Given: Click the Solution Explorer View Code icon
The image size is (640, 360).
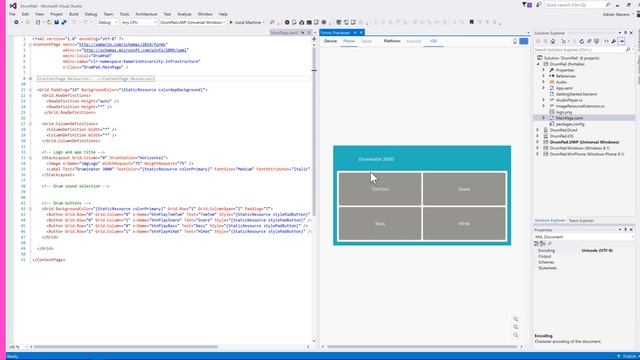Looking at the screenshot, I should coord(606,41).
